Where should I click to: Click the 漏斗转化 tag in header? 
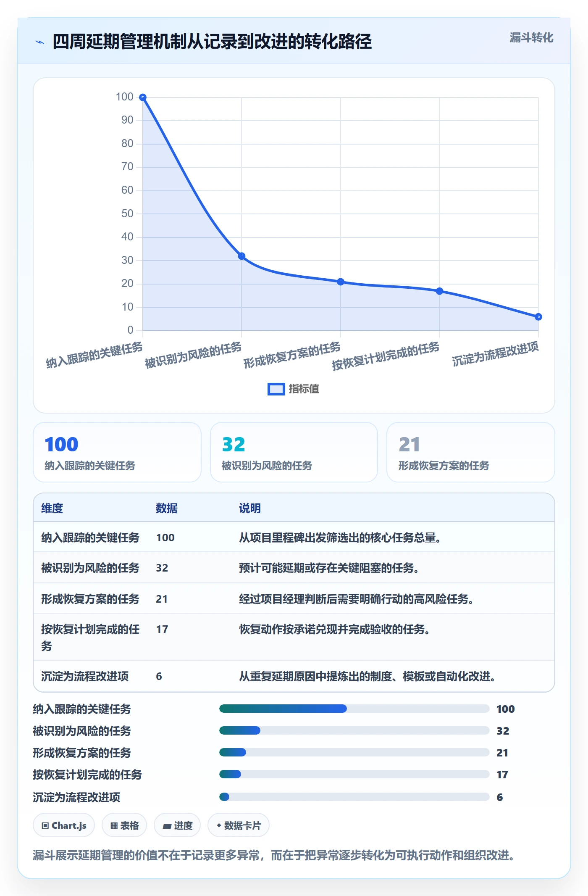[x=531, y=38]
